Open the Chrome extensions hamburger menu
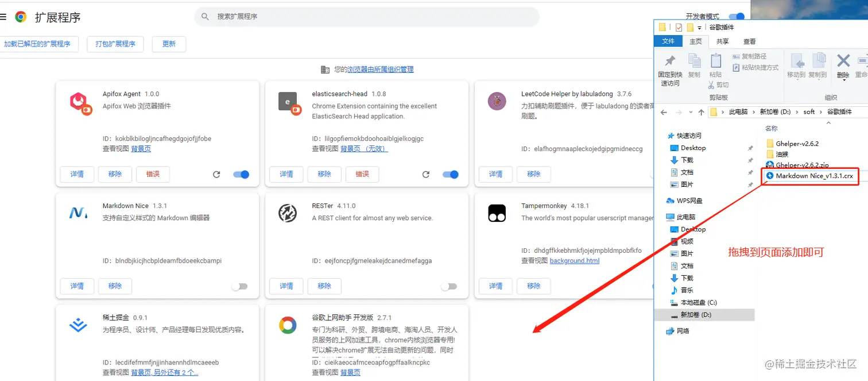Image resolution: width=868 pixels, height=381 pixels. pyautogui.click(x=3, y=17)
